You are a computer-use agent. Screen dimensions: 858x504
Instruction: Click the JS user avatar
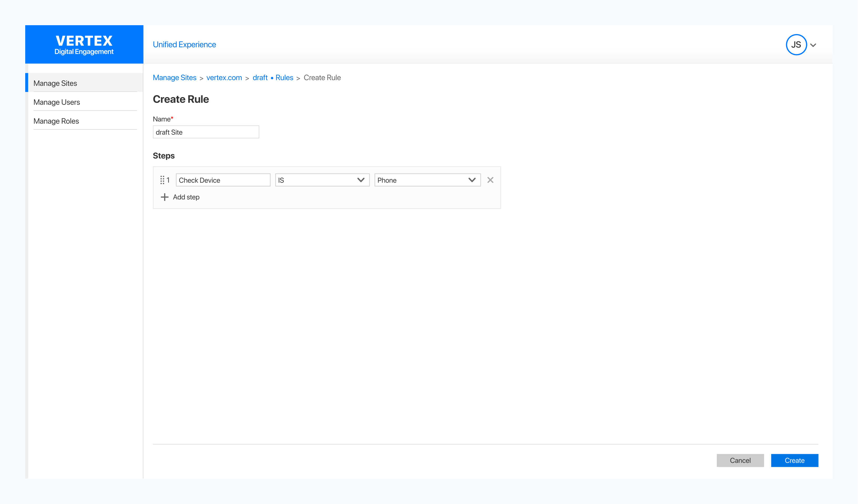[x=796, y=45]
